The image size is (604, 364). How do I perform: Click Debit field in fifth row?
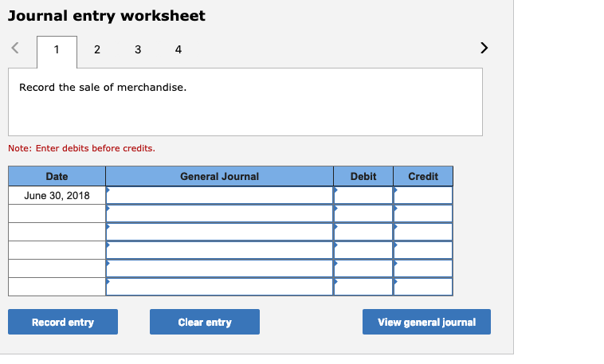[x=363, y=268]
